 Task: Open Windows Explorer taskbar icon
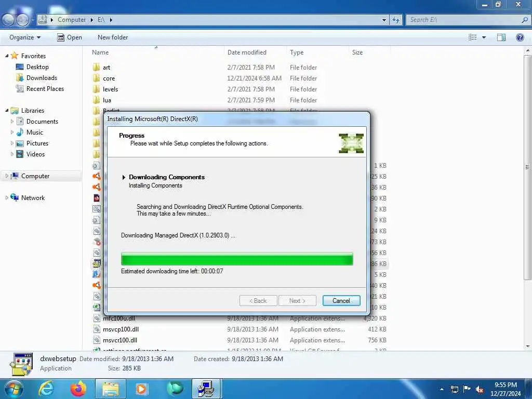[x=111, y=389]
